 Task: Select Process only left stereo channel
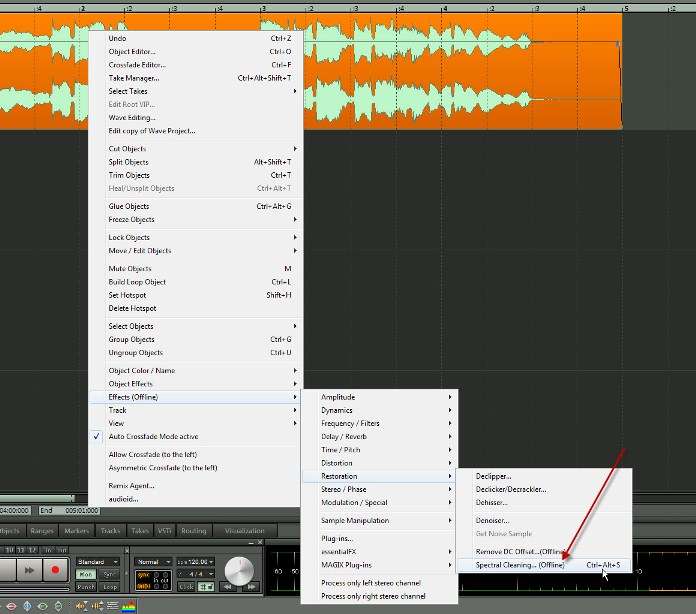380,583
